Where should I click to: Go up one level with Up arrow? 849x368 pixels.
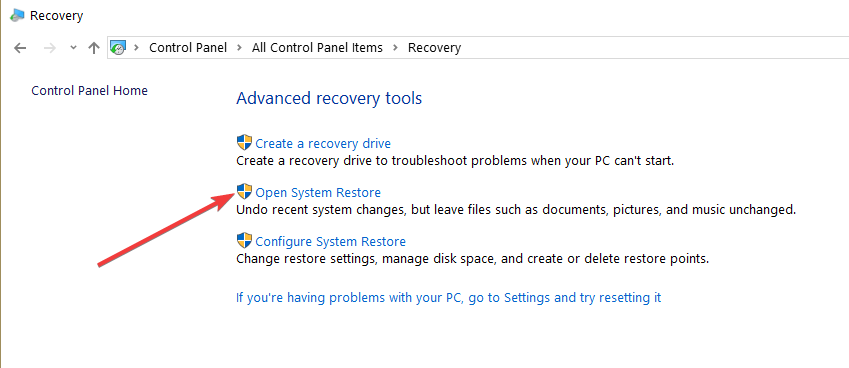click(94, 48)
